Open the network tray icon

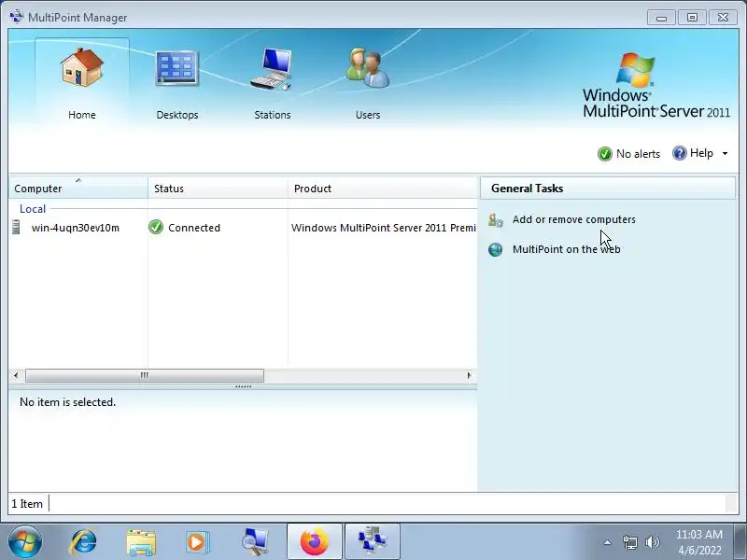click(x=629, y=542)
